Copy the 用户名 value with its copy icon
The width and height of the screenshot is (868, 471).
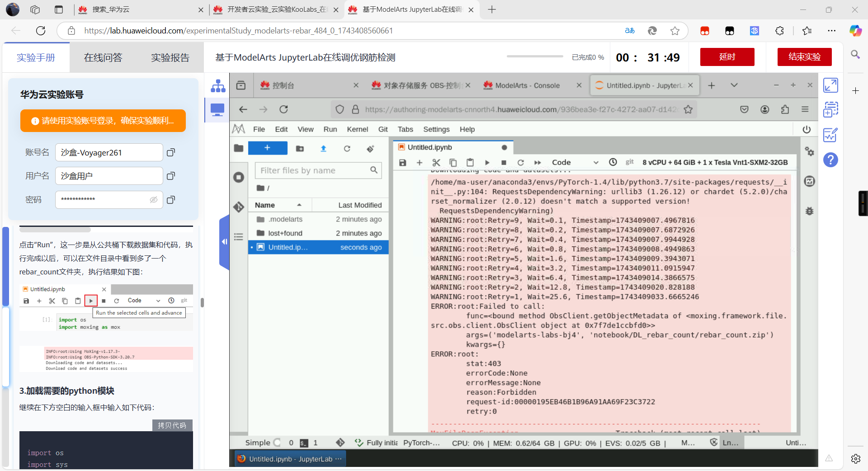click(x=171, y=176)
